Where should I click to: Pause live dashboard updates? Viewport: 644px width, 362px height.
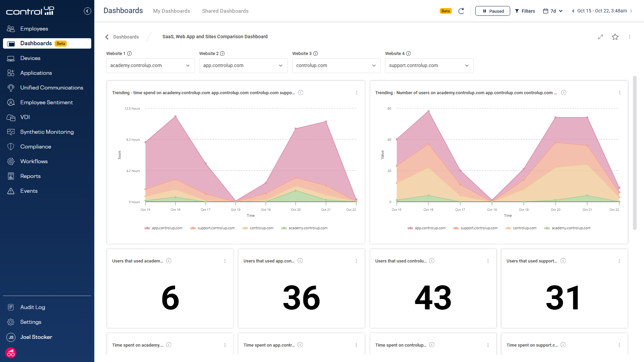492,11
